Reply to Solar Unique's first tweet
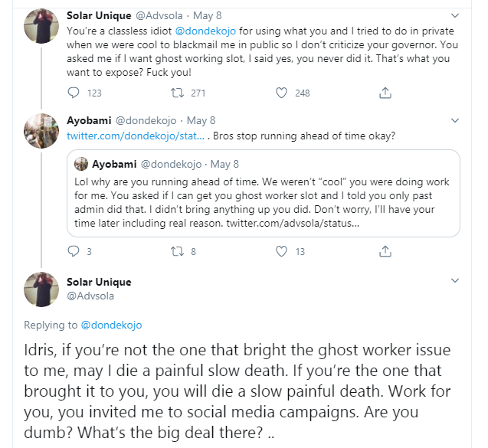This screenshot has height=448, width=488. (74, 93)
